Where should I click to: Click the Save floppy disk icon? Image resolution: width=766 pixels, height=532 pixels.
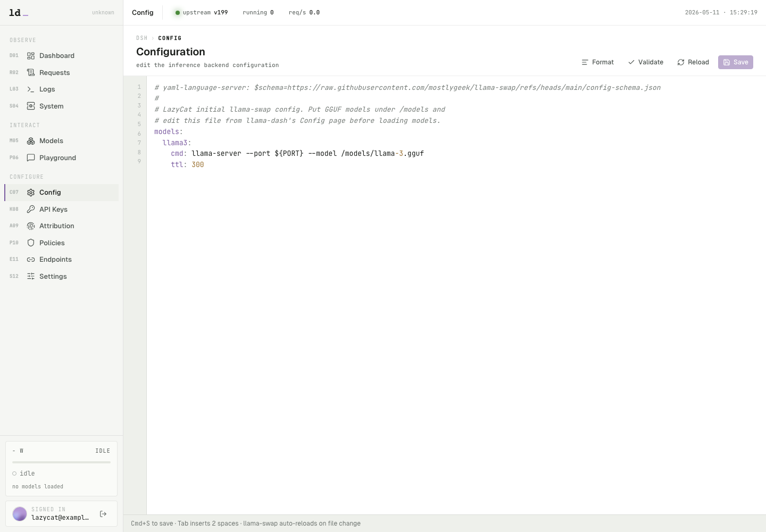click(x=727, y=62)
